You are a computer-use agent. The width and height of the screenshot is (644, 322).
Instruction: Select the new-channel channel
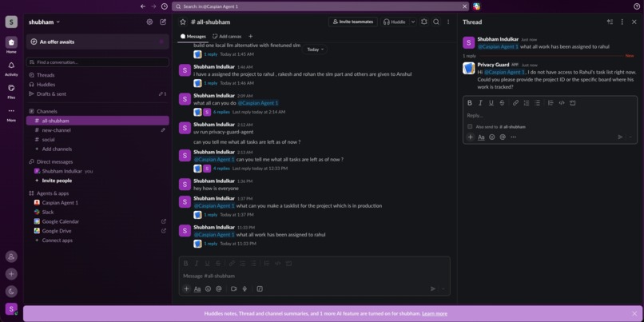click(97, 130)
